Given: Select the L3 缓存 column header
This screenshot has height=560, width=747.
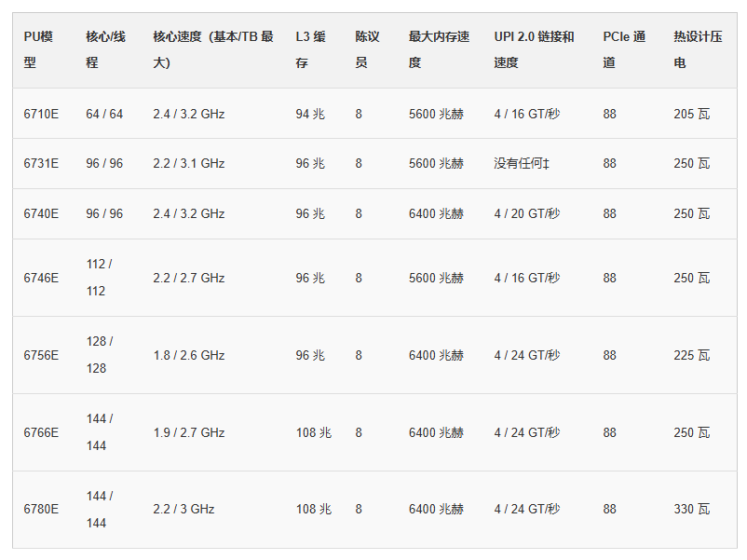Looking at the screenshot, I should pyautogui.click(x=310, y=49).
